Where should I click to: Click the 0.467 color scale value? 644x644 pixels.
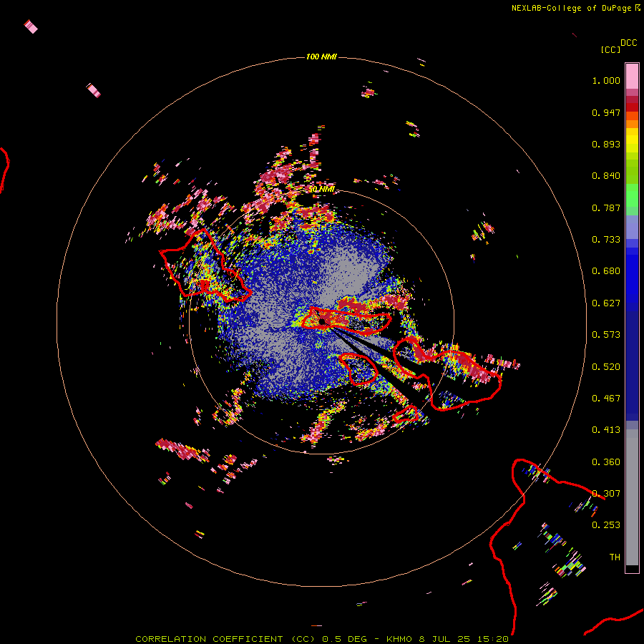click(x=606, y=399)
